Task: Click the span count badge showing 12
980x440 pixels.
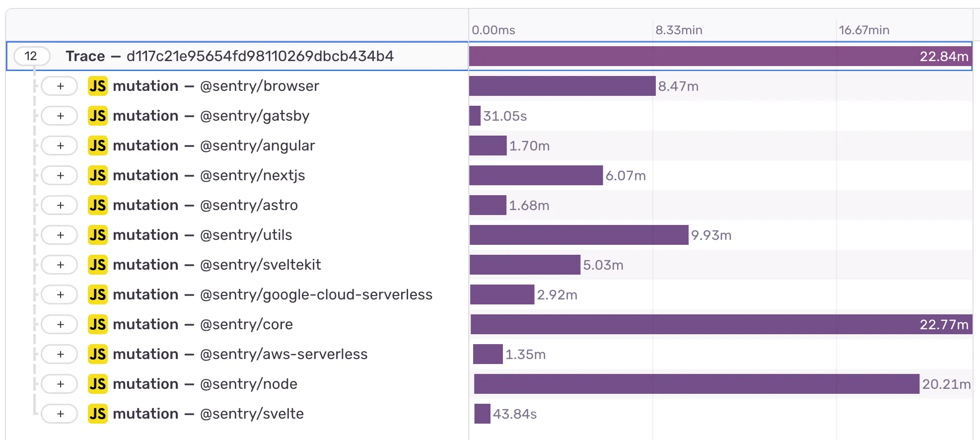Action: click(31, 56)
